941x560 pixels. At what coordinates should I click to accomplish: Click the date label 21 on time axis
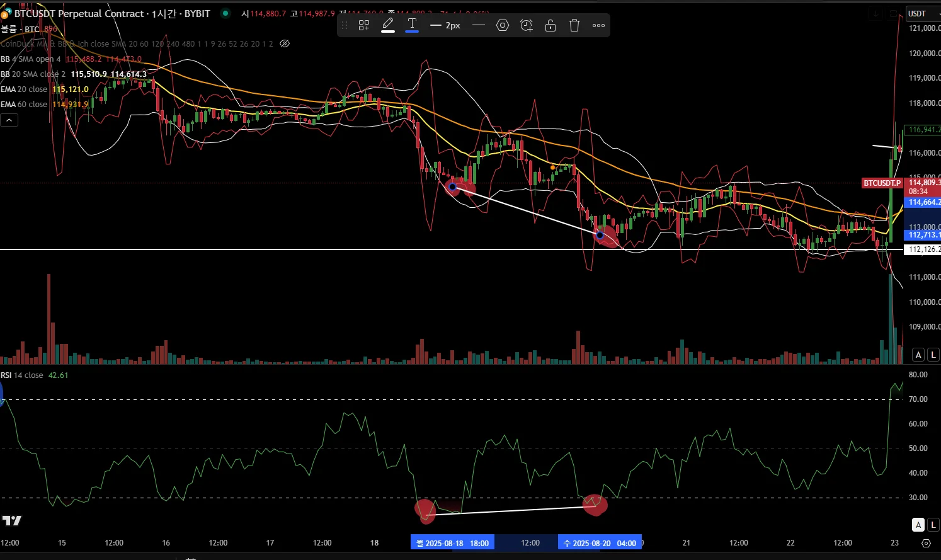(x=687, y=543)
